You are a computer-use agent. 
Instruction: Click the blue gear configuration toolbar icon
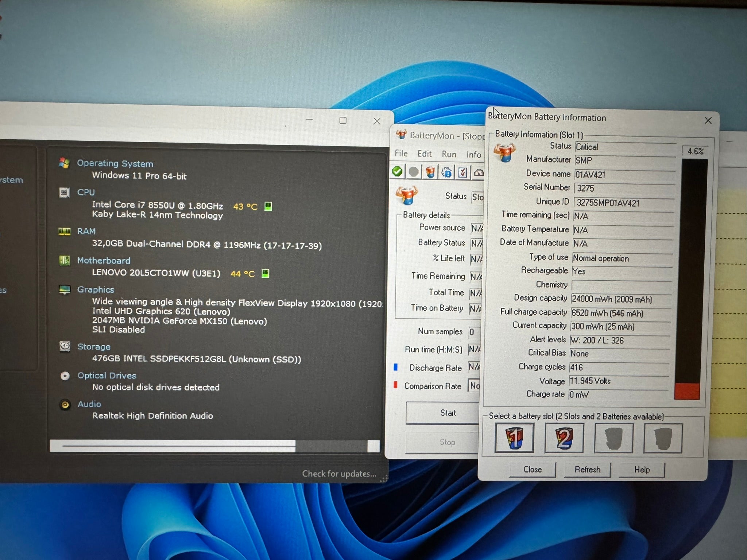tap(447, 172)
